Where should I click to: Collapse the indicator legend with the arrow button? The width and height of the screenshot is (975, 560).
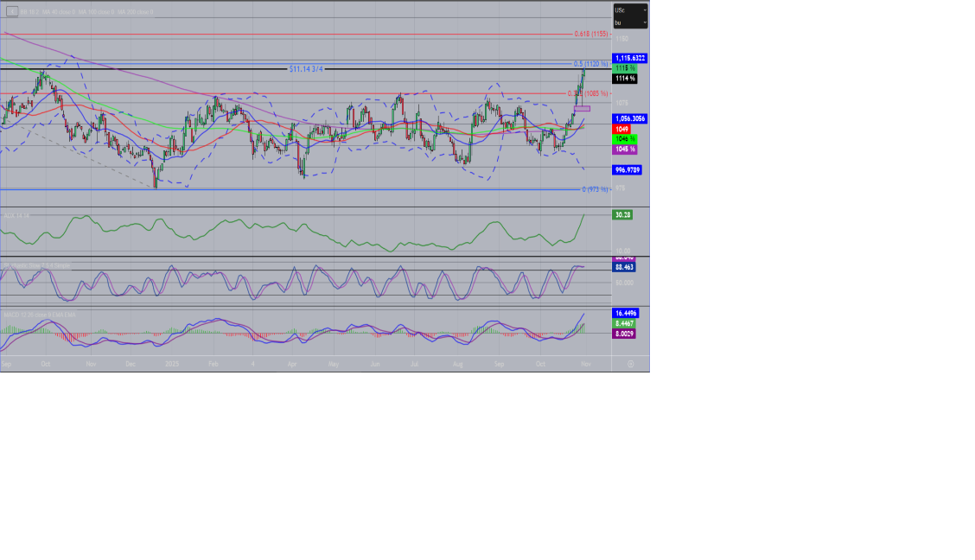11,11
